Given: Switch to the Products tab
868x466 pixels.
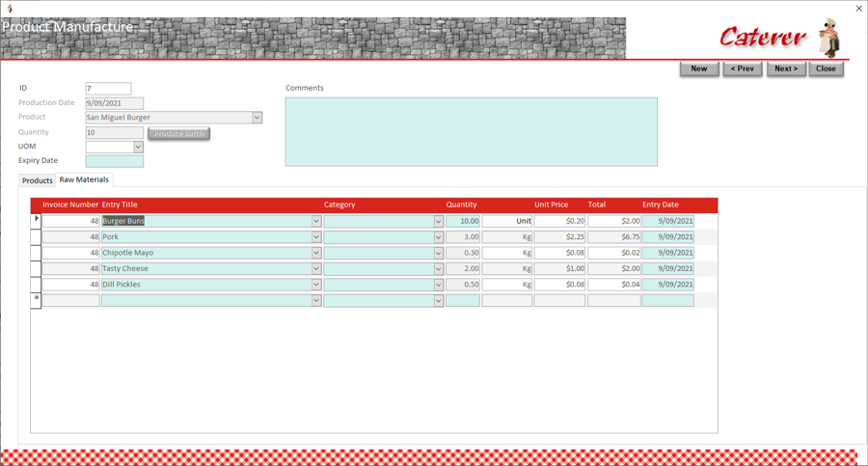Looking at the screenshot, I should point(37,180).
